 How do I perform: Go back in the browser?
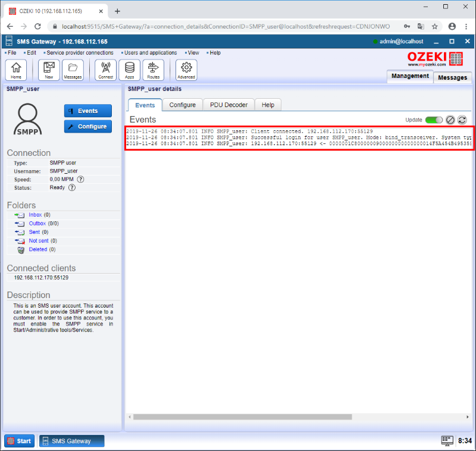(x=10, y=26)
